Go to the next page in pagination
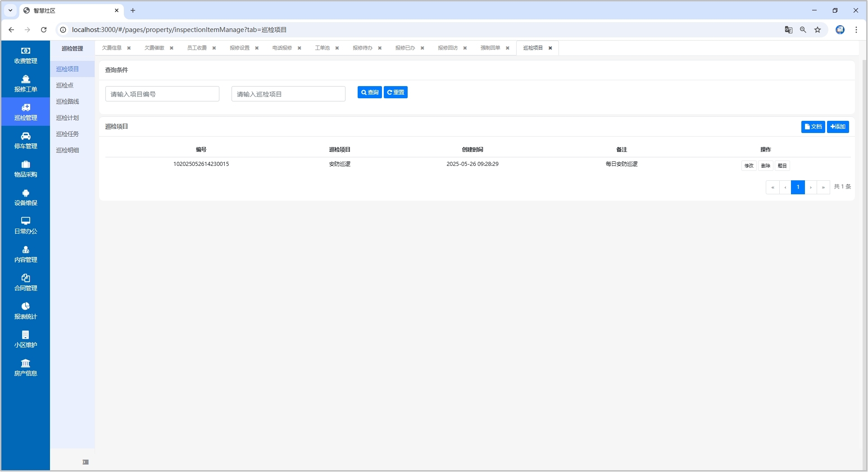868x472 pixels. (x=811, y=187)
